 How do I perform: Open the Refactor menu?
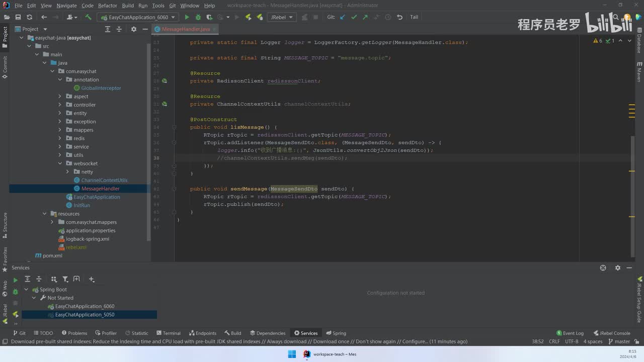(x=107, y=6)
